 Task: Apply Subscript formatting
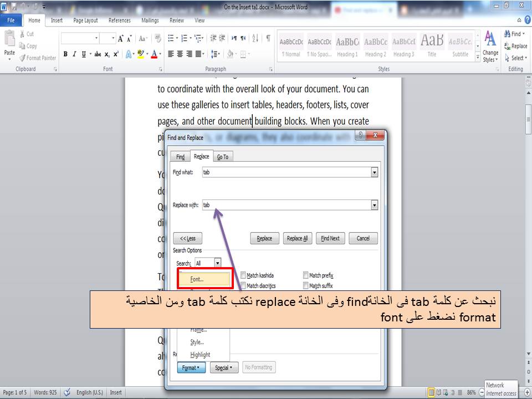pos(107,54)
